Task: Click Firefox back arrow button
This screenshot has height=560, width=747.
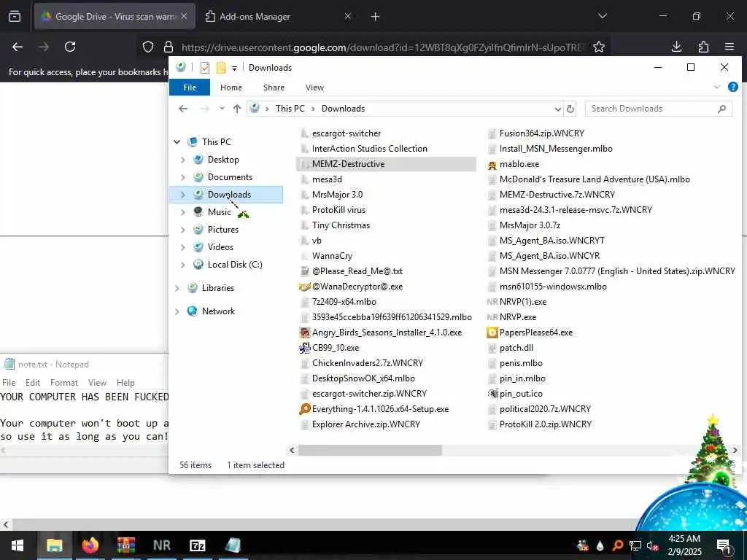Action: pos(18,47)
